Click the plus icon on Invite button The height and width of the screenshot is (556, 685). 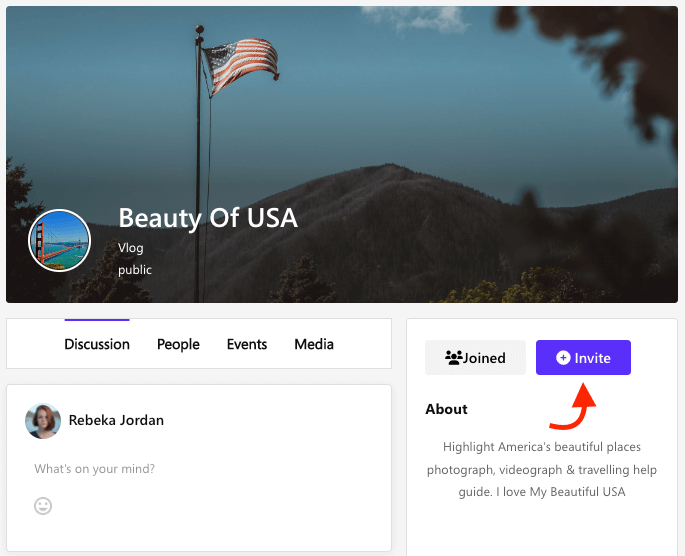pos(563,358)
